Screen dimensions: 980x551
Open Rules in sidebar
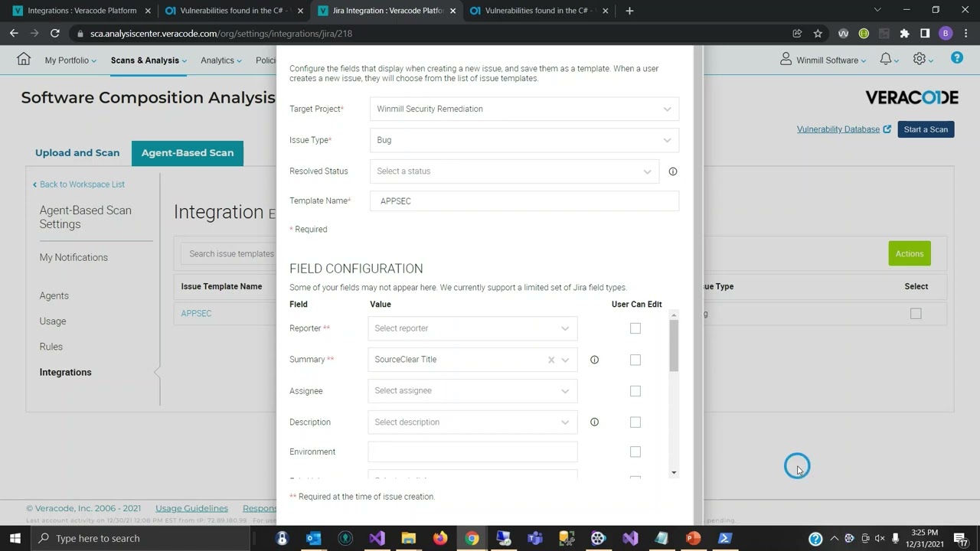[51, 347]
